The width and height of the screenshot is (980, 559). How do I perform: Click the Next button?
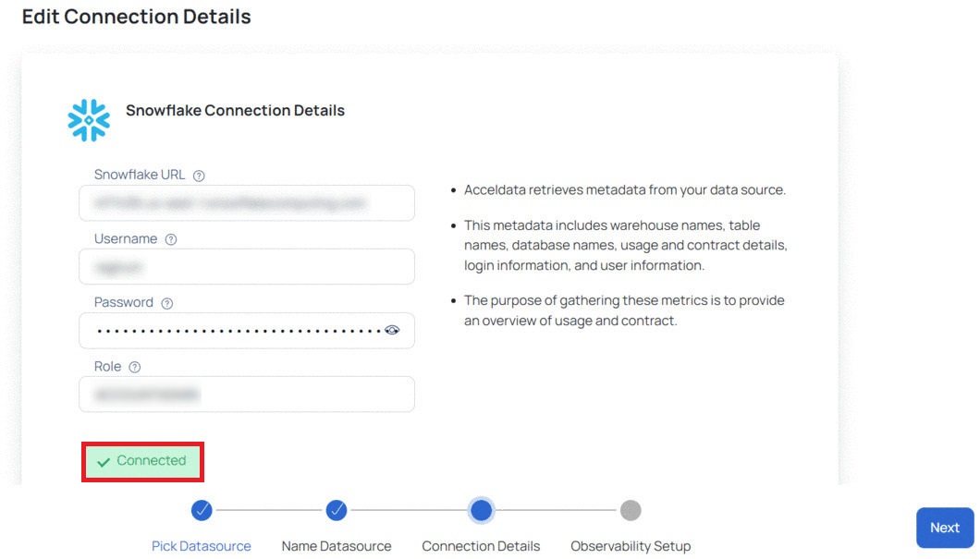tap(945, 528)
